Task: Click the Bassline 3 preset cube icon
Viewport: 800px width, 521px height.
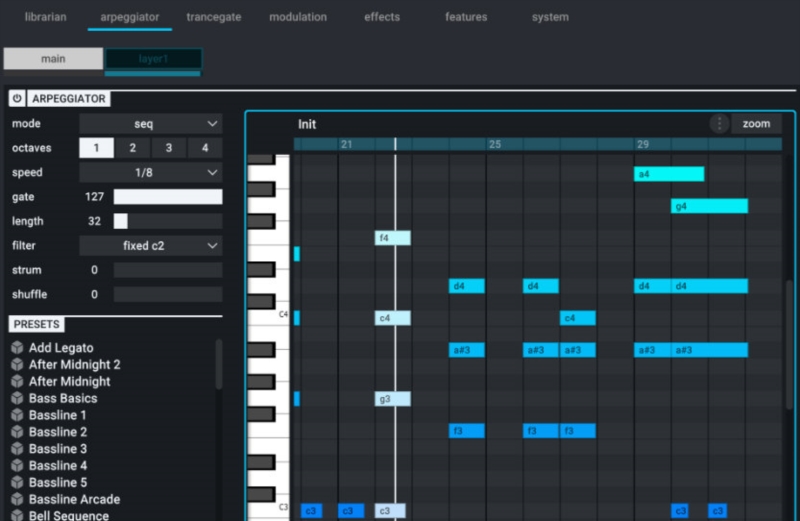Action: 17,449
